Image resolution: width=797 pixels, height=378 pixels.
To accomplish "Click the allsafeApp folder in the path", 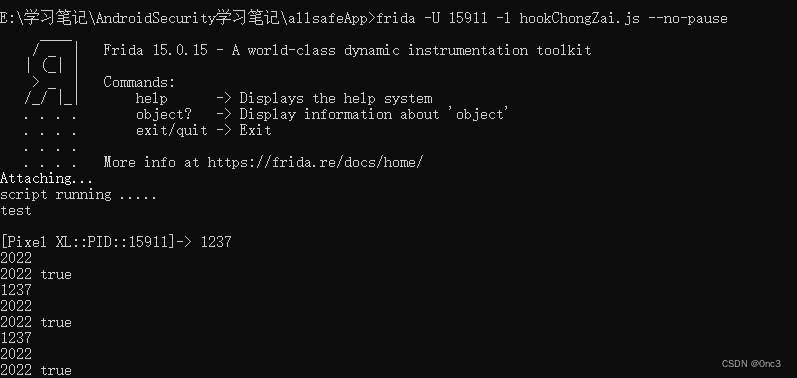I will [327, 19].
